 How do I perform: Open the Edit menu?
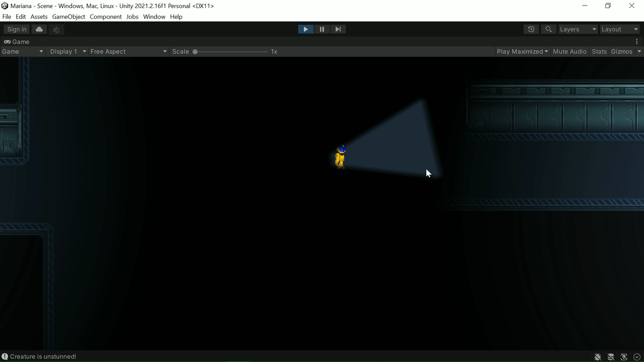click(21, 17)
